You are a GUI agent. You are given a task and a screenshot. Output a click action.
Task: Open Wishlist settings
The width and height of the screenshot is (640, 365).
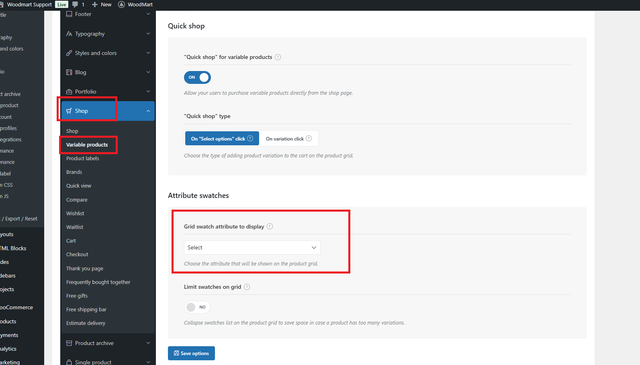click(75, 214)
